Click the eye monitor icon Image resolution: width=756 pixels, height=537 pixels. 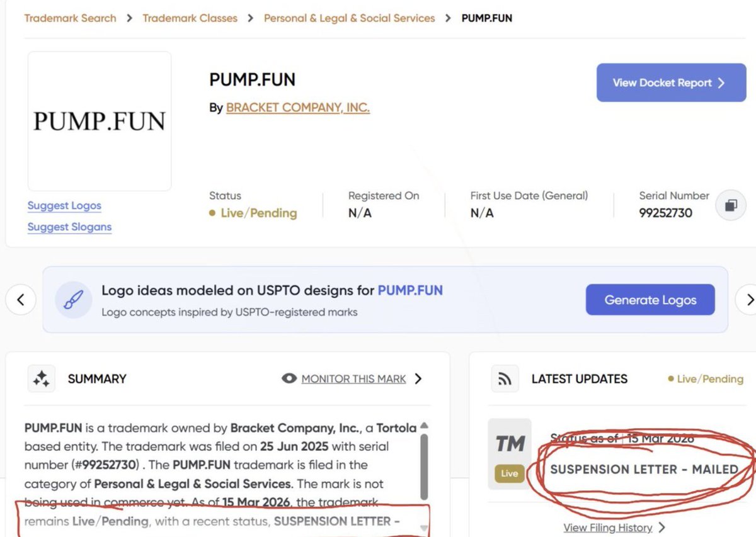pos(289,378)
